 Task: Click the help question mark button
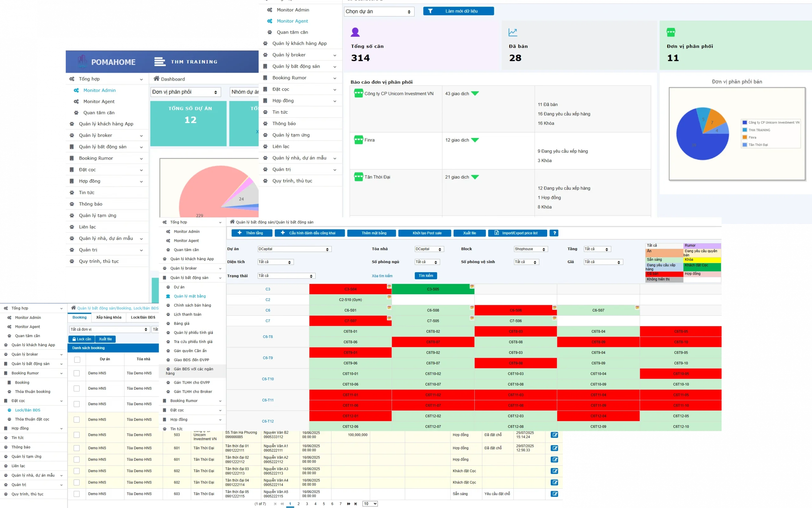[x=554, y=233]
